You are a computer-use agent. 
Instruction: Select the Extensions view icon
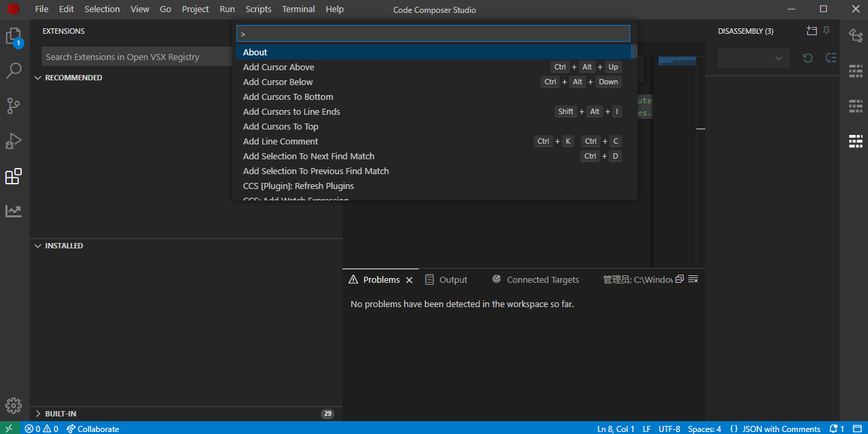[x=14, y=176]
